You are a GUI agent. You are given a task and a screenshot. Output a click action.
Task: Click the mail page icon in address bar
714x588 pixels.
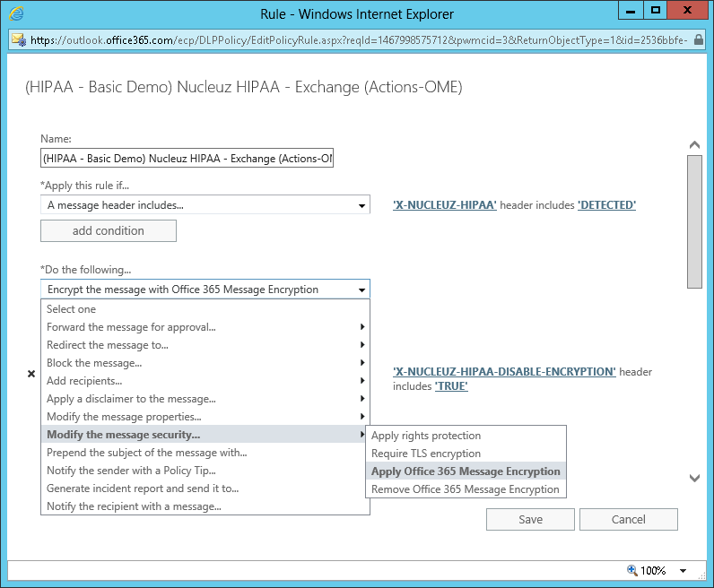point(19,39)
